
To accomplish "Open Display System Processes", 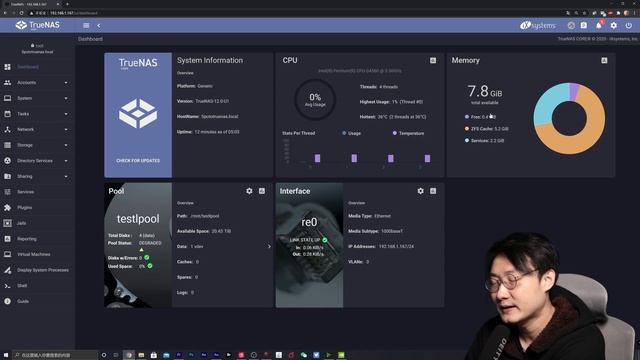I will click(x=38, y=270).
